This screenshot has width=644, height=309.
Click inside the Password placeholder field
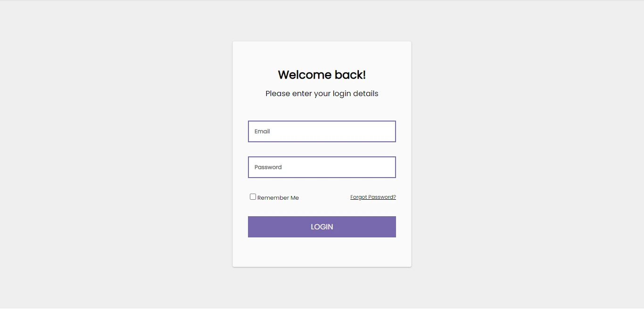pyautogui.click(x=322, y=167)
